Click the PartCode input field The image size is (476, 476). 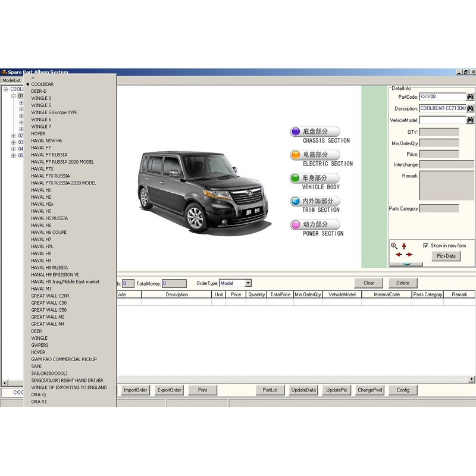pos(443,97)
